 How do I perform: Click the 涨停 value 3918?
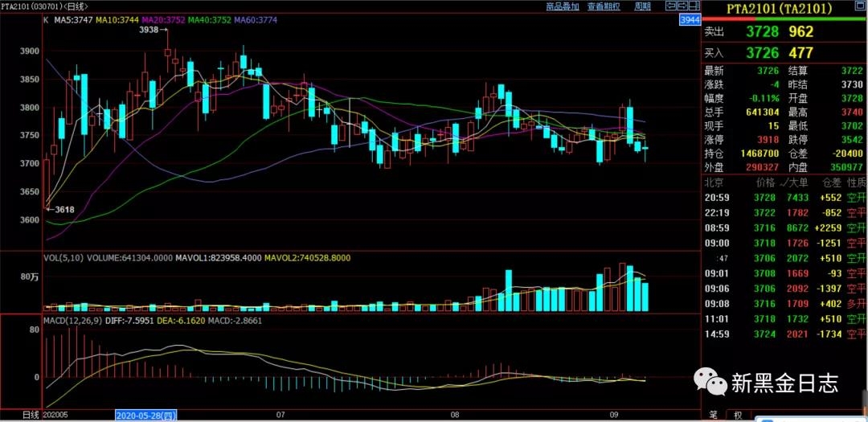point(769,139)
